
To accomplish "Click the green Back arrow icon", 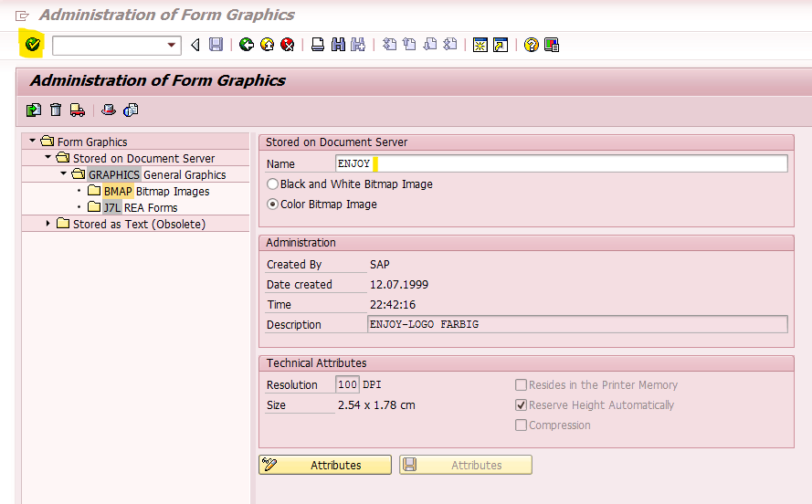I will coord(247,45).
